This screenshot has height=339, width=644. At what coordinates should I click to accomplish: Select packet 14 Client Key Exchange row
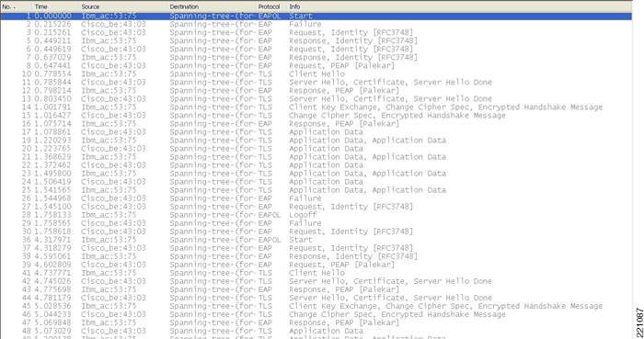coord(316,107)
